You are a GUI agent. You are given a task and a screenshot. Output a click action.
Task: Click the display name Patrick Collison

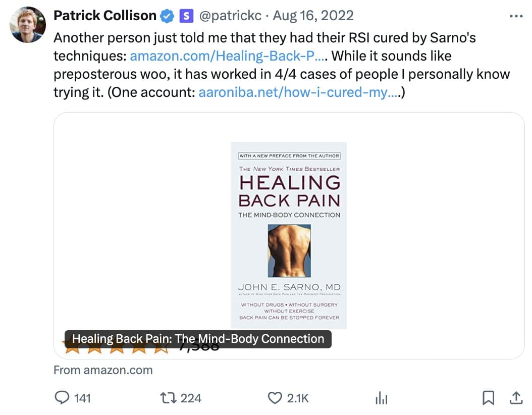point(105,16)
